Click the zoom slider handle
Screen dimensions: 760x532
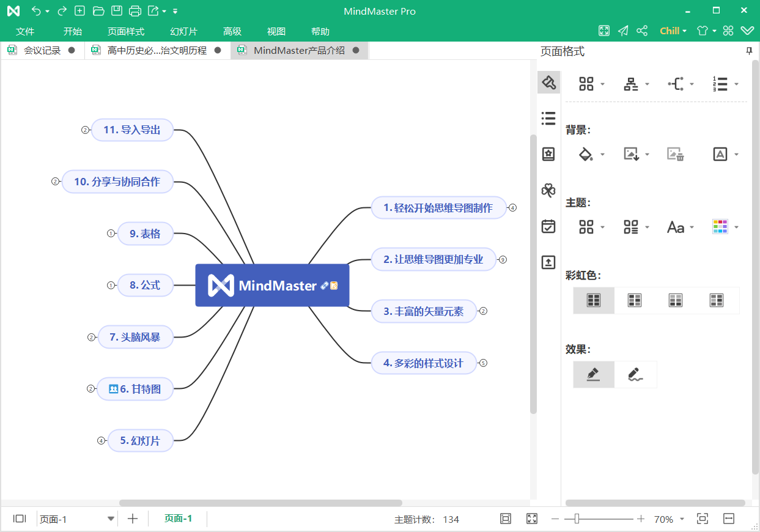pos(576,519)
